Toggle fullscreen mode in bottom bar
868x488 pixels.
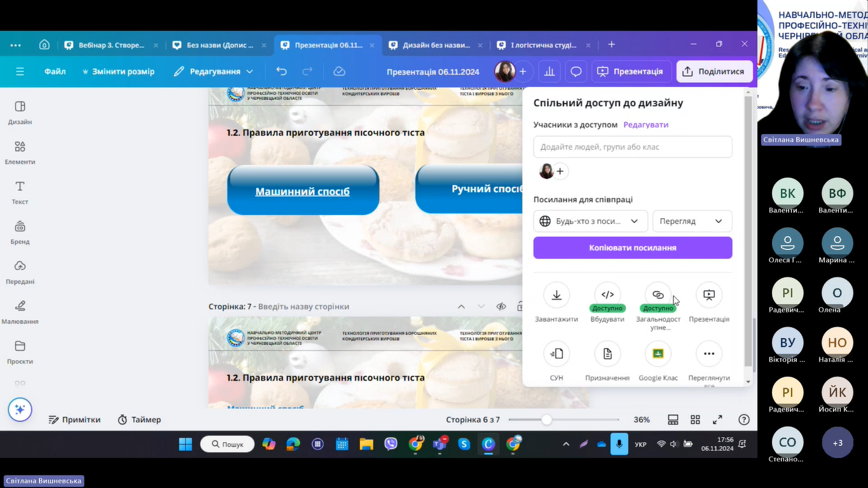(717, 420)
